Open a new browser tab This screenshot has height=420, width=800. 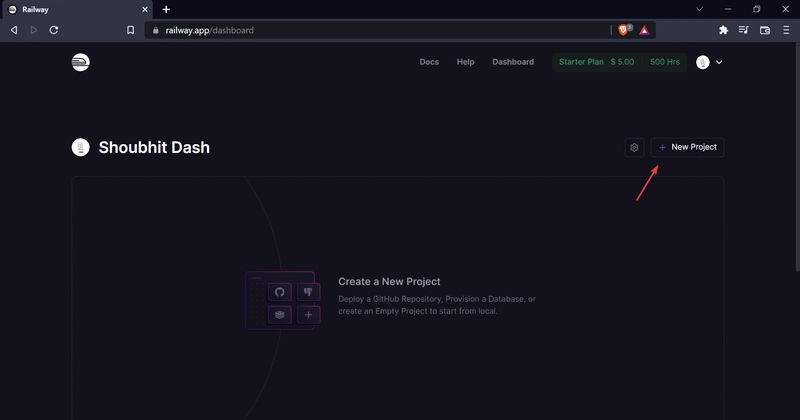tap(166, 9)
